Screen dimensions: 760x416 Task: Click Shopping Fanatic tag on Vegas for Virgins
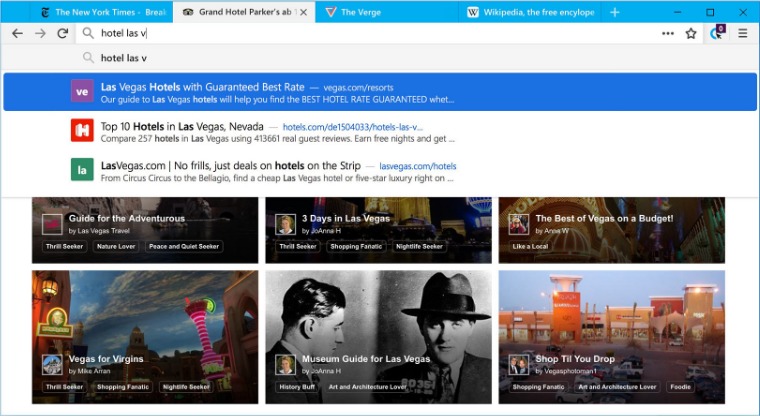123,387
